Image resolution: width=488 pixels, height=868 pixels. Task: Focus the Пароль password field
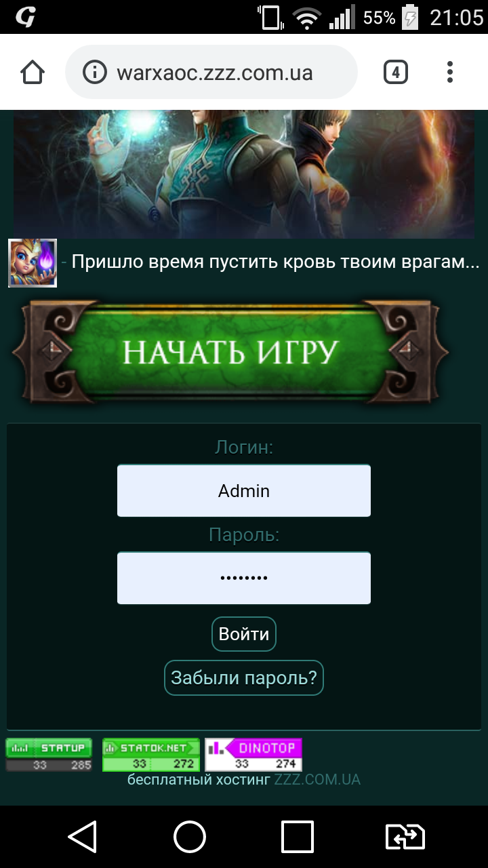coord(244,578)
